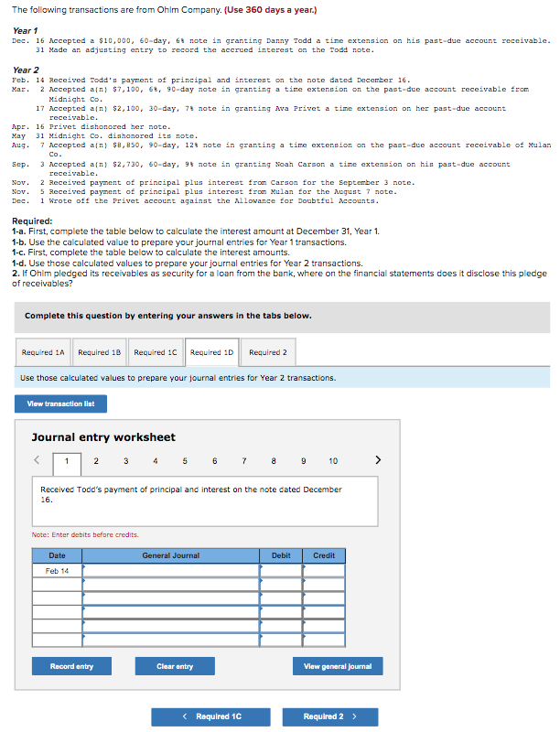Click 'Note: Enter debits before credits' text
This screenshot has height=732, width=560.
pyautogui.click(x=85, y=534)
